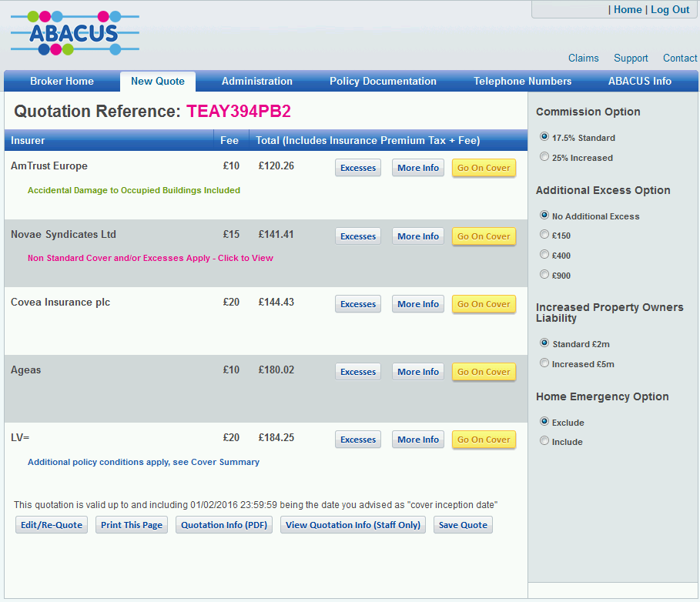Open the Contact link
The height and width of the screenshot is (602, 700).
pos(680,58)
